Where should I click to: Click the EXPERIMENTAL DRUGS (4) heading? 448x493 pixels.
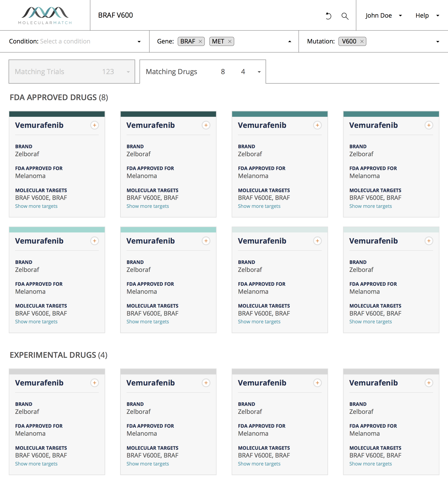coord(58,355)
